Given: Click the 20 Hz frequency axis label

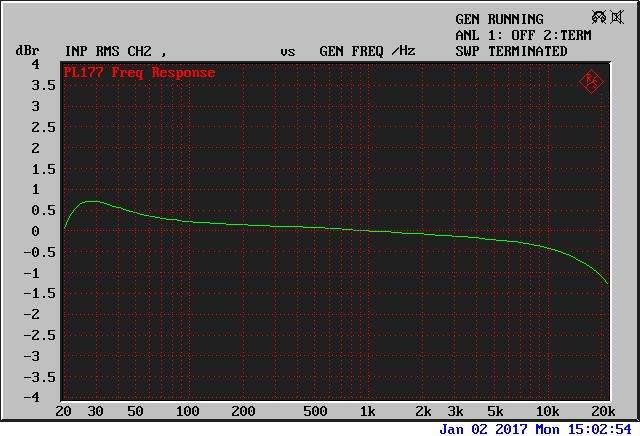Looking at the screenshot, I should [63, 412].
